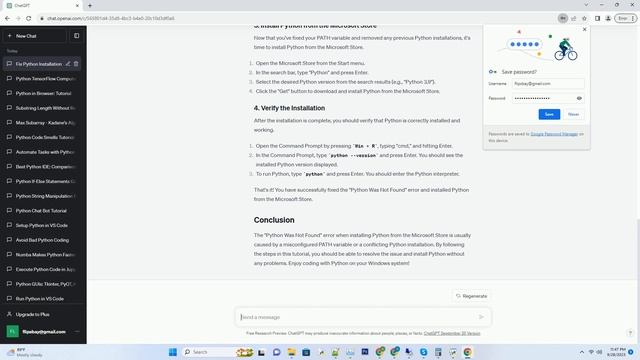Image resolution: width=640 pixels, height=360 pixels.
Task: Click the password key icon in address bar
Action: coord(562,18)
